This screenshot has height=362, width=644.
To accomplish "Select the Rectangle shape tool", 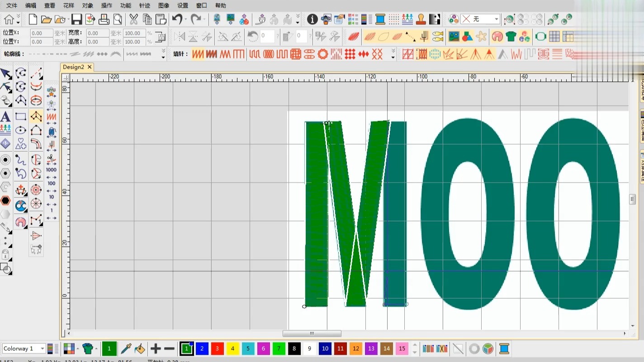I will 21,117.
